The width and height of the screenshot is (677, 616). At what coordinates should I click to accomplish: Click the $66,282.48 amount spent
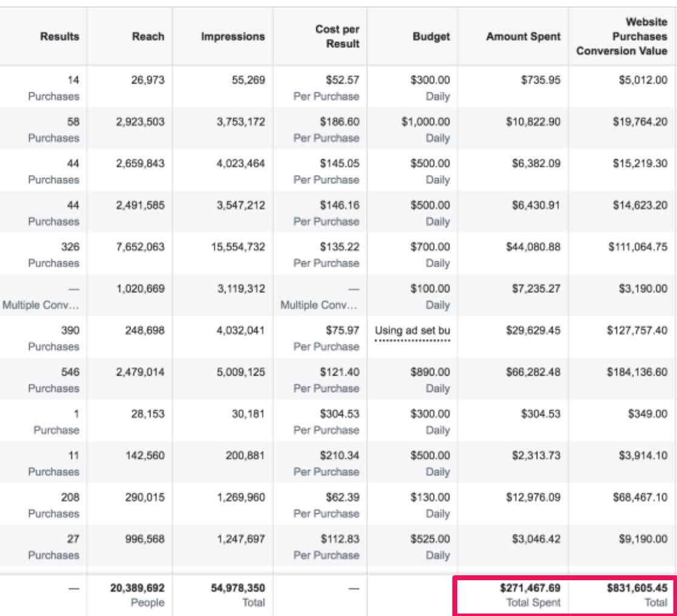tap(533, 372)
